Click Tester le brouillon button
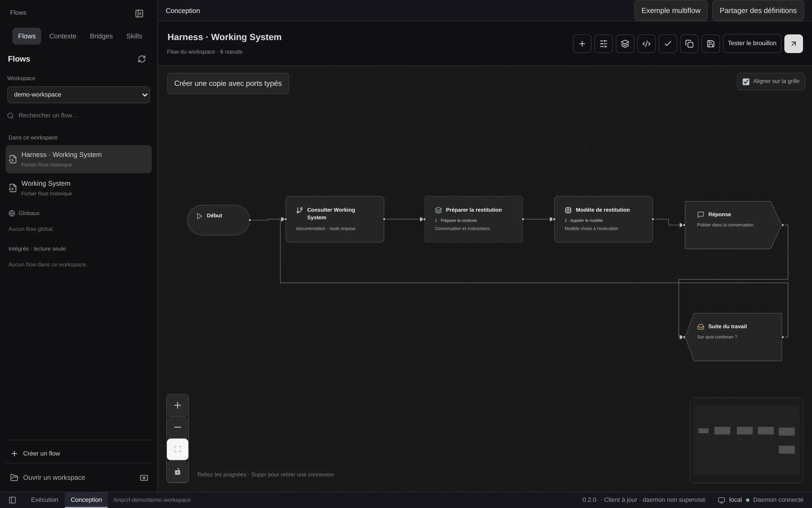This screenshot has height=508, width=812. click(x=752, y=43)
